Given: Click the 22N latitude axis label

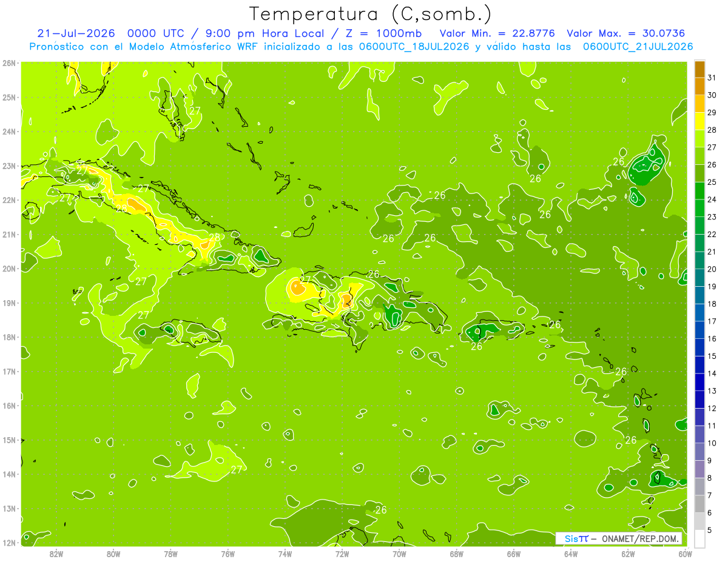Looking at the screenshot, I should point(8,200).
